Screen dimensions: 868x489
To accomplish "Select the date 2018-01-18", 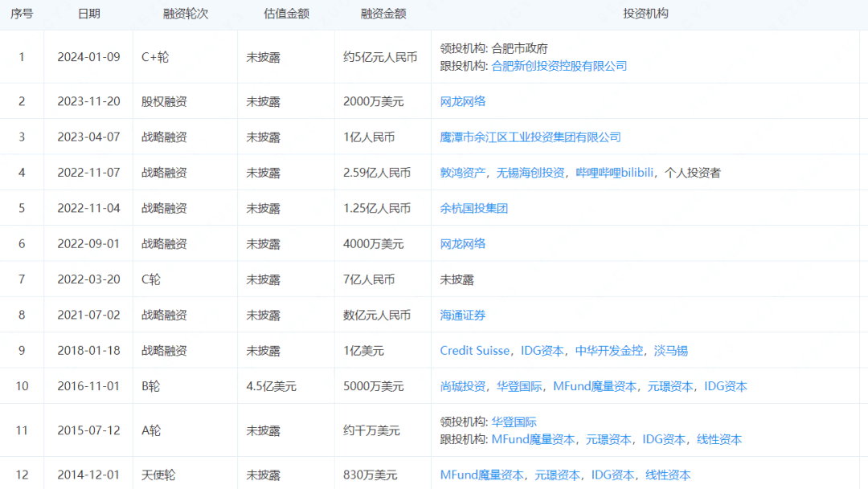I will coord(88,351).
